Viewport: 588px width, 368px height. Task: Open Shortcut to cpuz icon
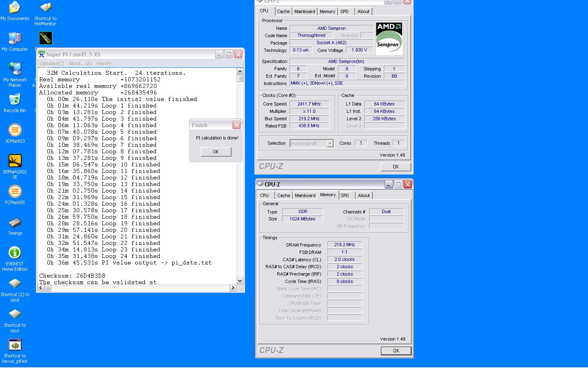coord(15,320)
